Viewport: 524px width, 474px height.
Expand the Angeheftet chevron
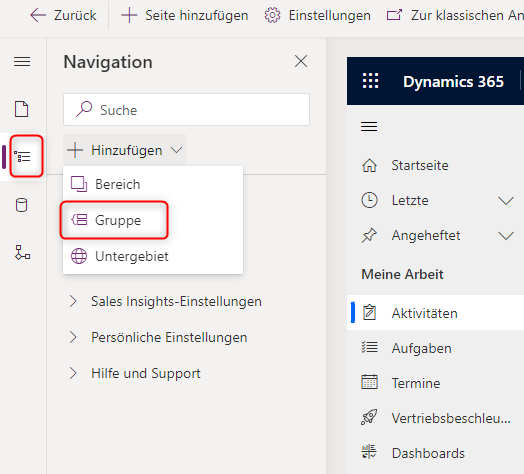click(x=506, y=236)
